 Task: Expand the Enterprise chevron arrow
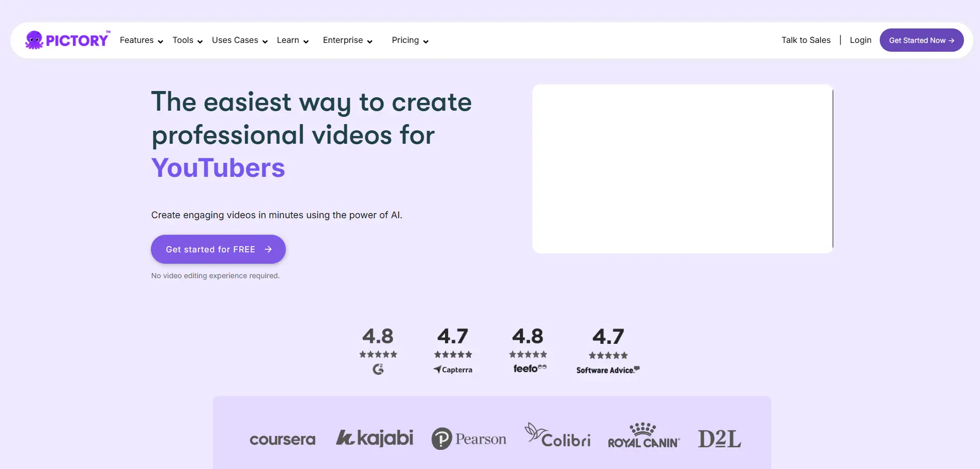370,42
